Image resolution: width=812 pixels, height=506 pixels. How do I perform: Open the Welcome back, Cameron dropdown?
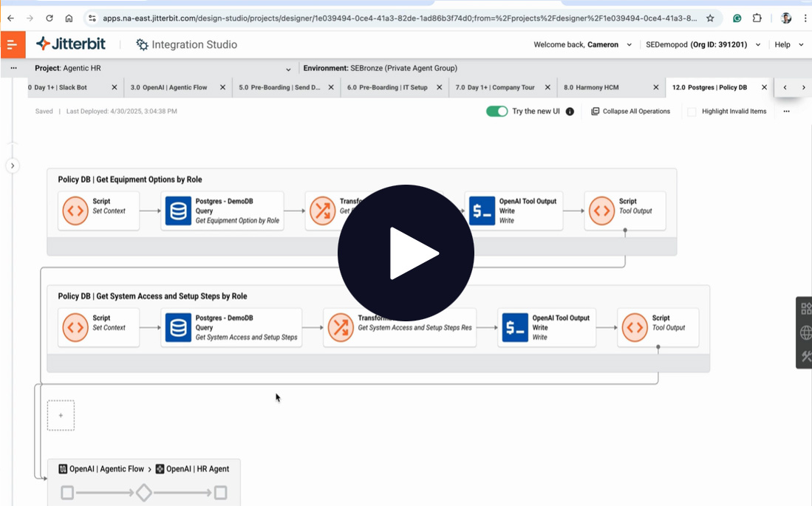coord(629,44)
